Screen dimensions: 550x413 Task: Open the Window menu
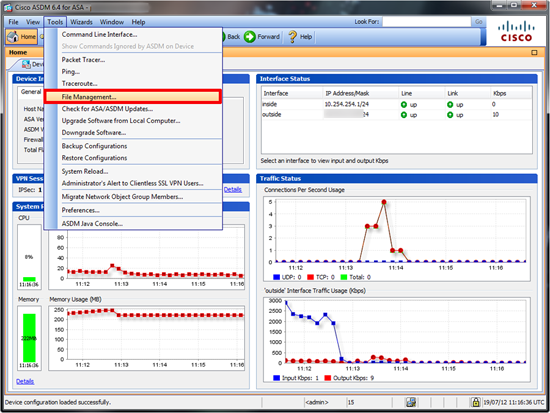click(112, 22)
